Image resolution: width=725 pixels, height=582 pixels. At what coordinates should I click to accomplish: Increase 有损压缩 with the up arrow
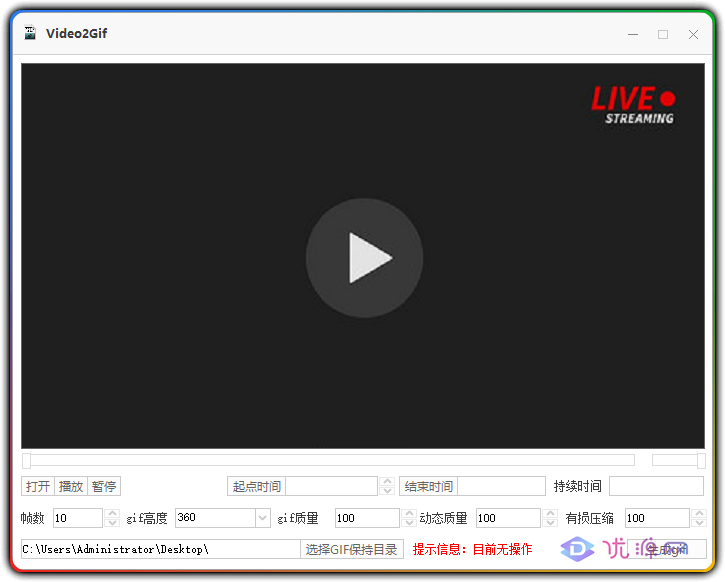(699, 513)
